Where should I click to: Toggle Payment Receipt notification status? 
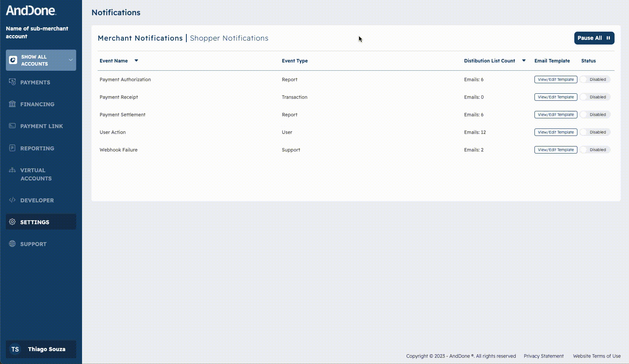click(x=595, y=97)
